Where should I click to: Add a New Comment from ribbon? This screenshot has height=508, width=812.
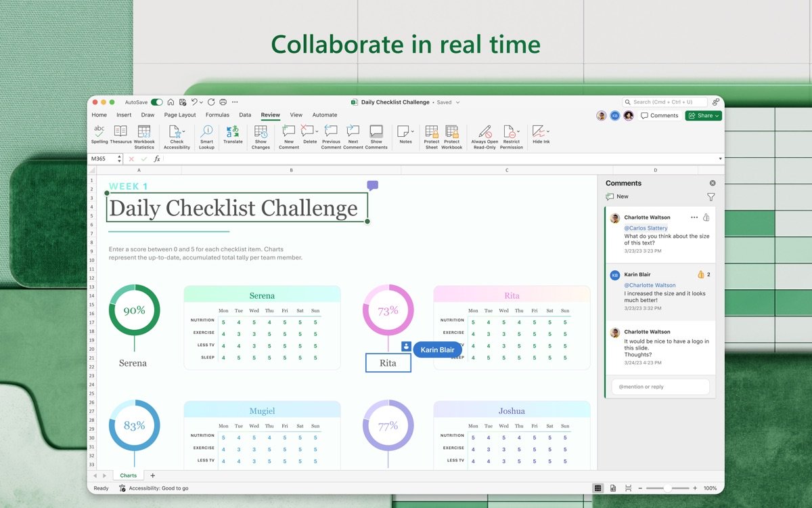pos(288,134)
